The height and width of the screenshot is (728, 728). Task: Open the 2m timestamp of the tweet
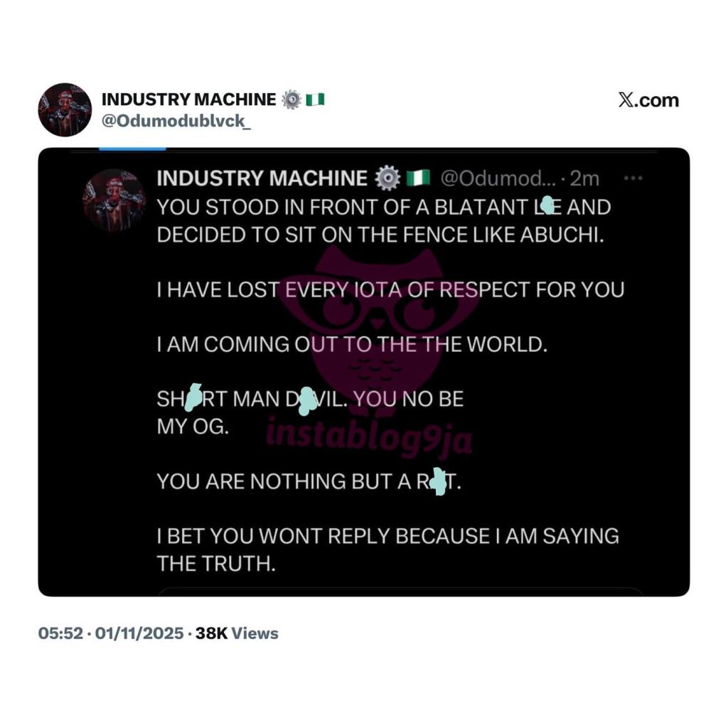[584, 179]
